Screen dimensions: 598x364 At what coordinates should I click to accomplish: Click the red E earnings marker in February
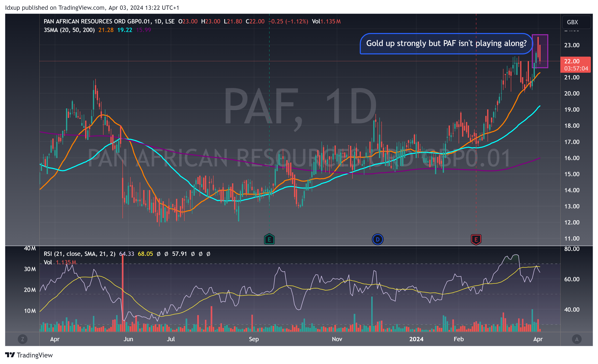coord(476,240)
